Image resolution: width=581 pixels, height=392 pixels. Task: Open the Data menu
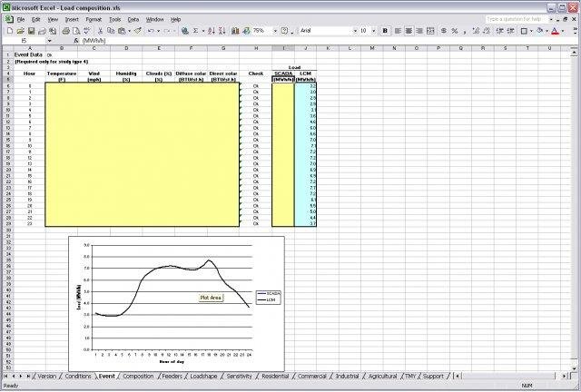coord(133,20)
